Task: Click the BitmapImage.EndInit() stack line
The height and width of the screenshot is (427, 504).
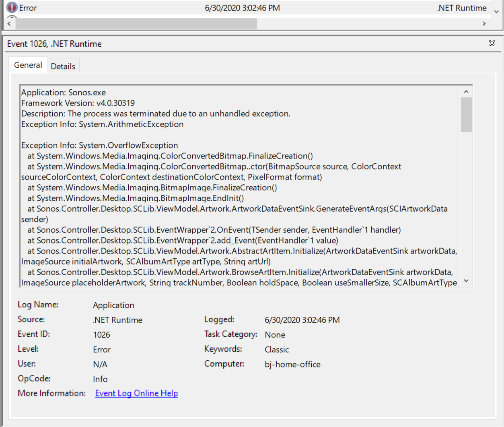Action: 136,198
